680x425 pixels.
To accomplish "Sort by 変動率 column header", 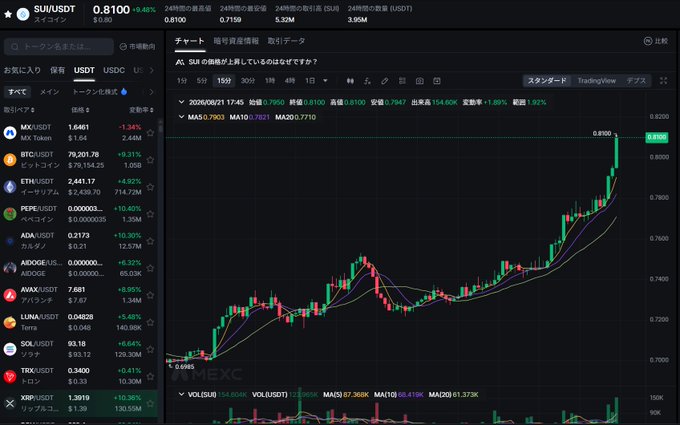I will click(x=141, y=110).
